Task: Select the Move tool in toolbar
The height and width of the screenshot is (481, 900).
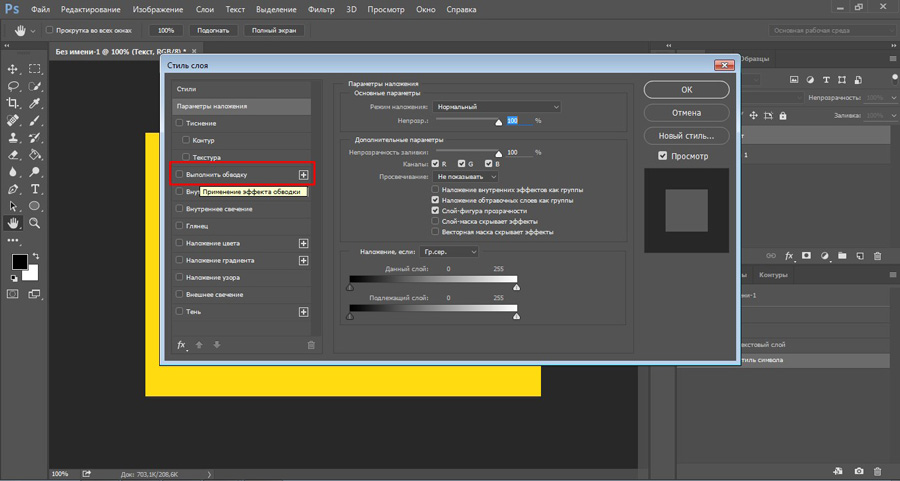Action: (14, 69)
